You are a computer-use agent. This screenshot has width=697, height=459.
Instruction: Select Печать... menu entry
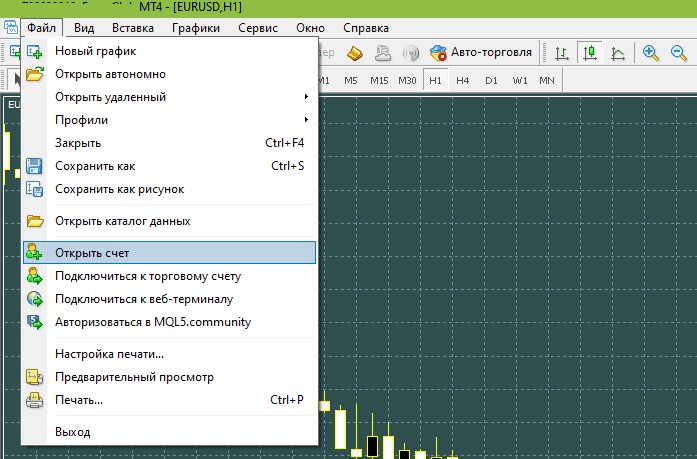[169, 400]
